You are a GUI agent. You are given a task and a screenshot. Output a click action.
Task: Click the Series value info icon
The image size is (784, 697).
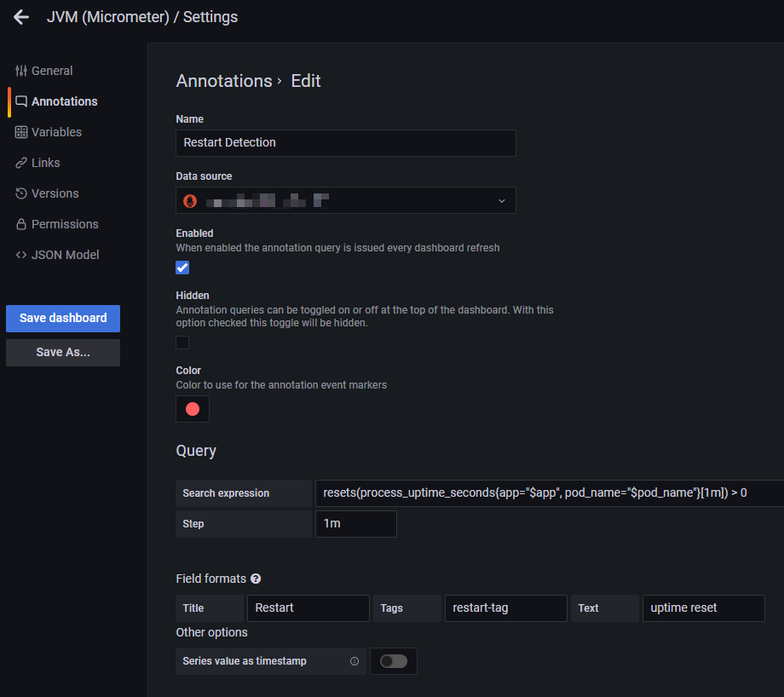(x=355, y=661)
